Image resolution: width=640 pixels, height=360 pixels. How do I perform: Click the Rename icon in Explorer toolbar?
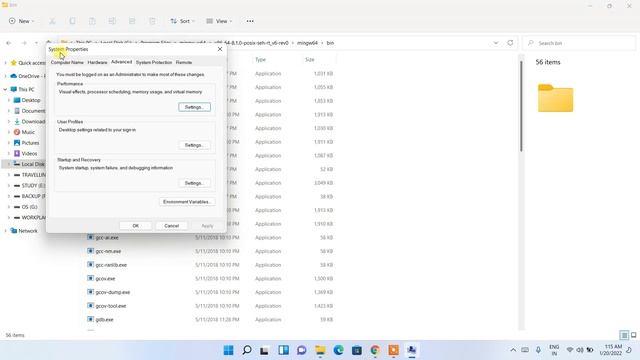coord(112,21)
